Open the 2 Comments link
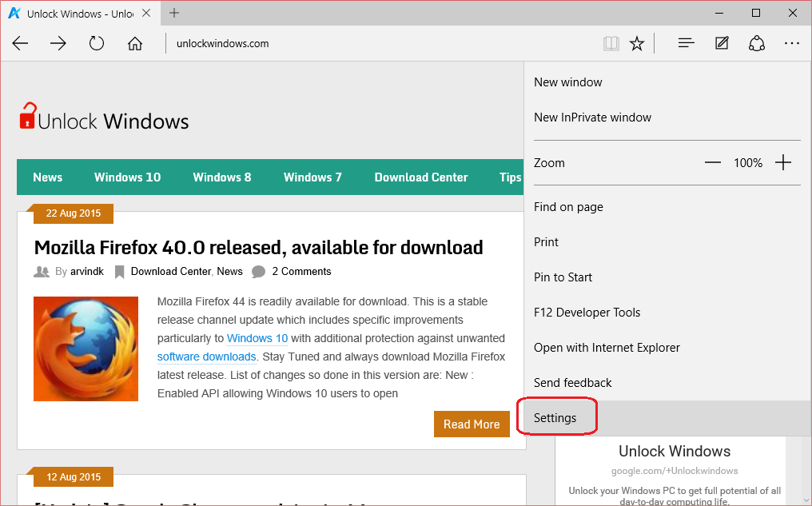This screenshot has height=506, width=812. (x=301, y=272)
